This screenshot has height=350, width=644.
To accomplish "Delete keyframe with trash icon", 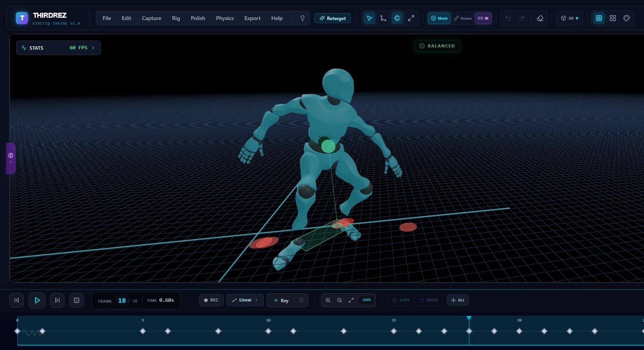I will click(x=301, y=300).
